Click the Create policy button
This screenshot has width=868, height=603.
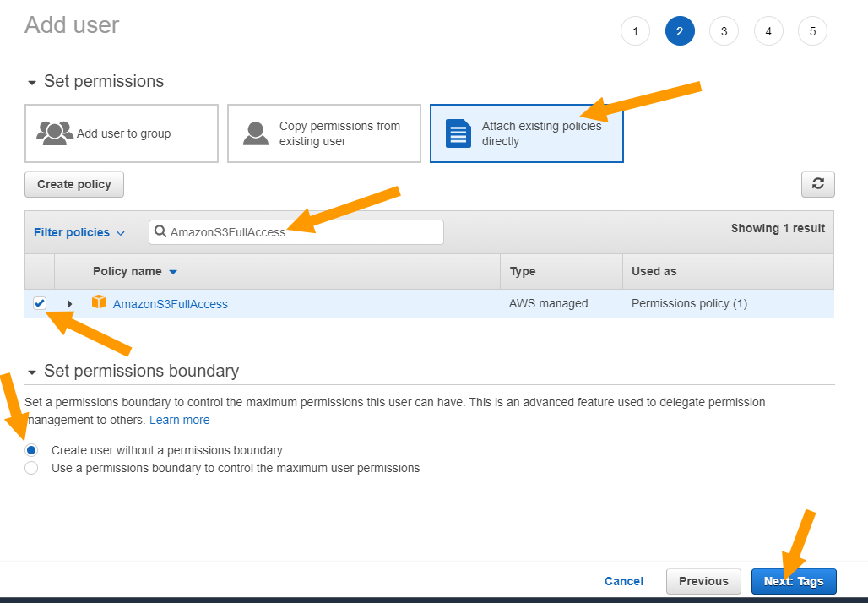[x=74, y=184]
